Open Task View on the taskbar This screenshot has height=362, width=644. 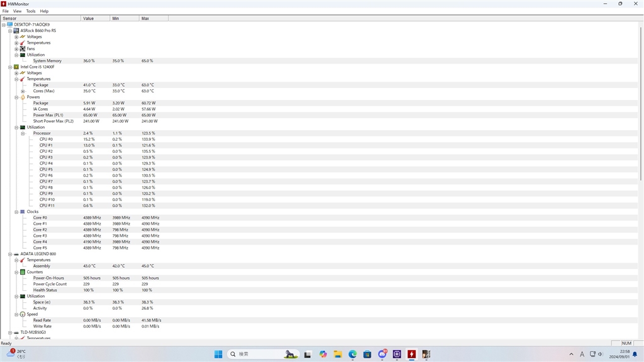(307, 354)
